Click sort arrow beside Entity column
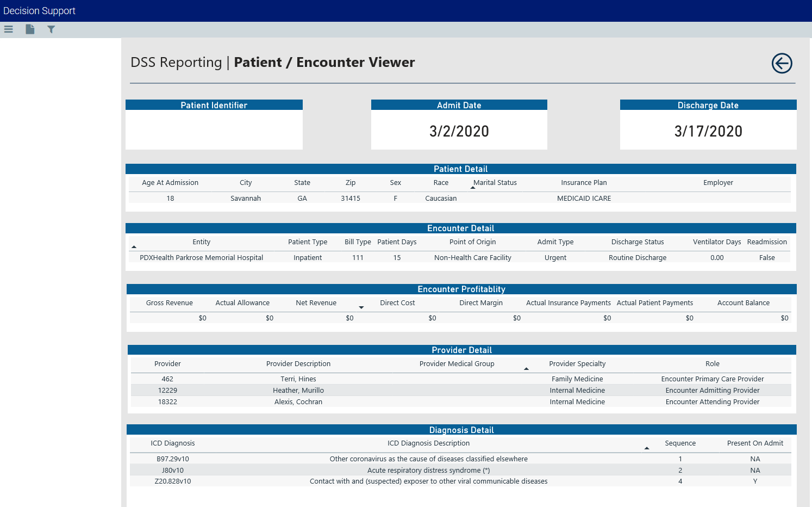The image size is (812, 507). [x=134, y=247]
